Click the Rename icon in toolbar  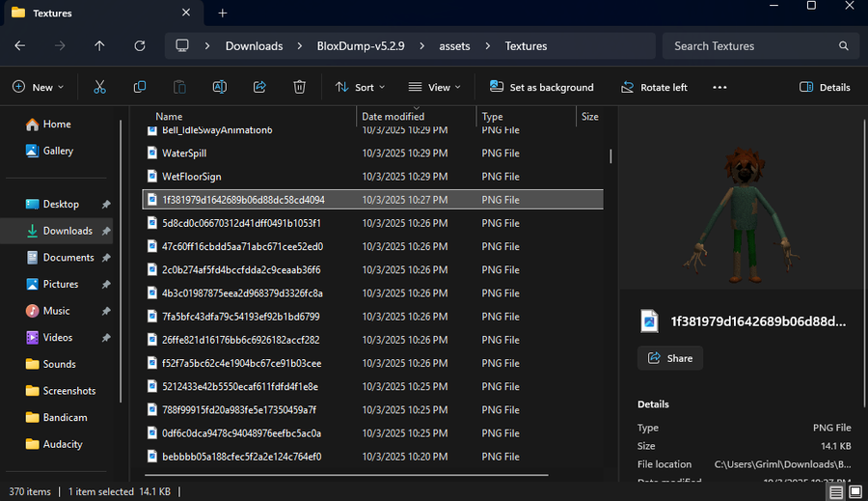[x=219, y=87]
